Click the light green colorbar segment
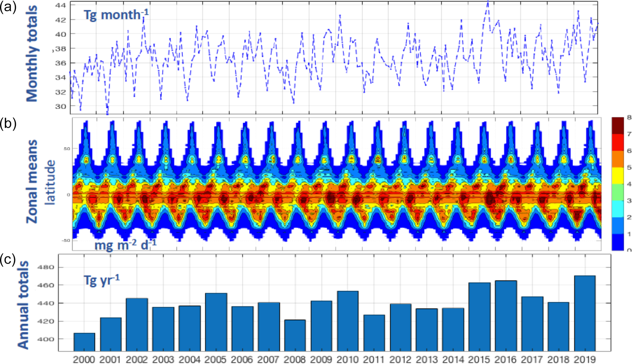Screen dimensions: 632x364 tap(617, 192)
